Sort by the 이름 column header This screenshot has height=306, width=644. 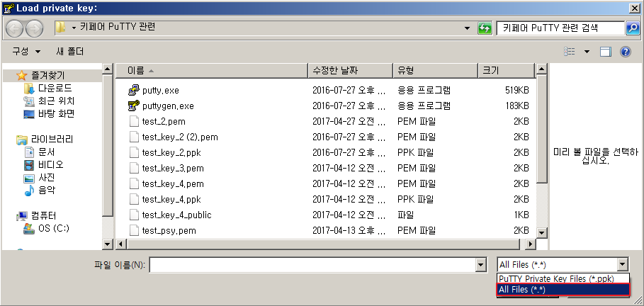tap(212, 71)
